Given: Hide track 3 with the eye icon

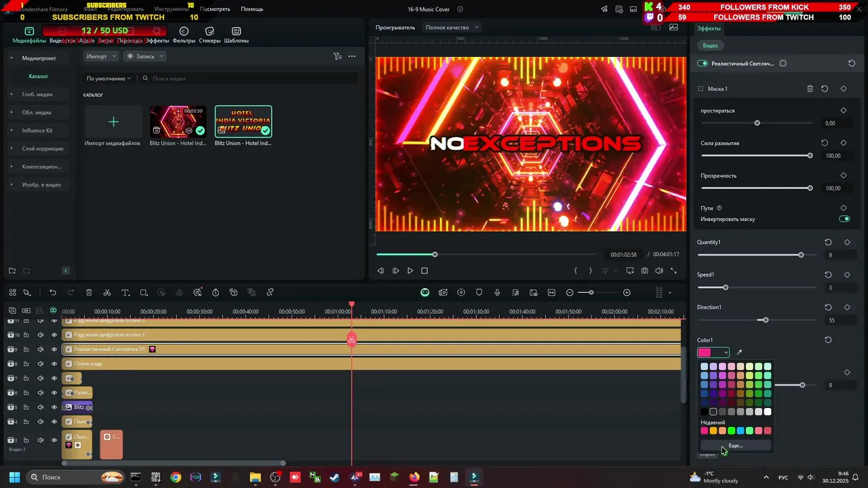Looking at the screenshot, I should tap(54, 441).
